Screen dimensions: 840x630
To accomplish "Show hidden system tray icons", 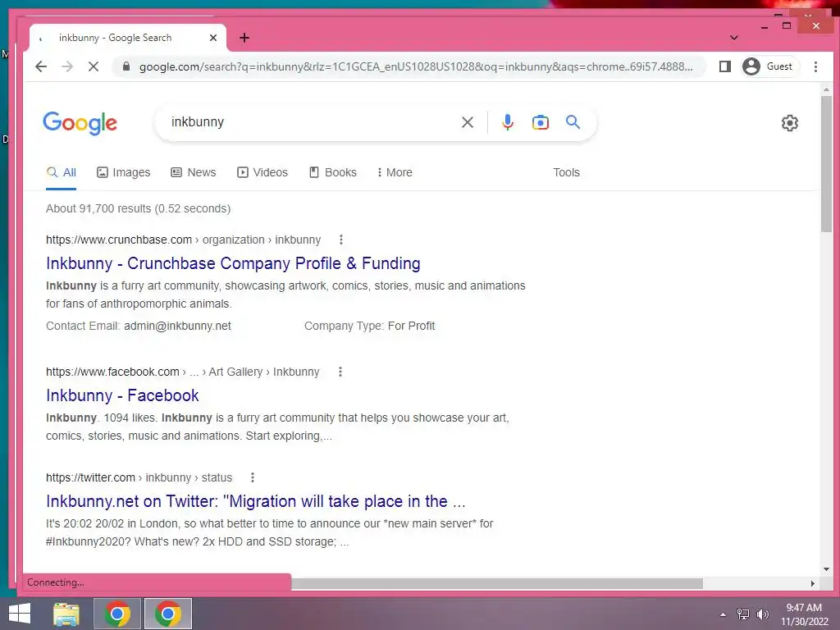I will [724, 614].
